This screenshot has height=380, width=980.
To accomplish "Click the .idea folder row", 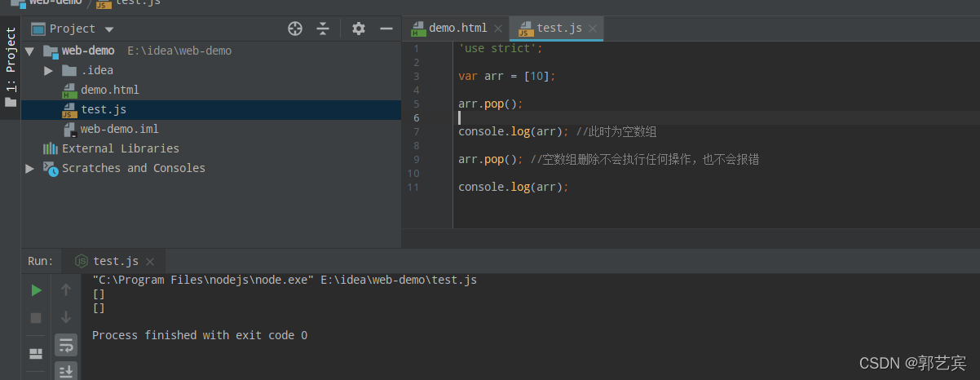I will click(x=211, y=70).
